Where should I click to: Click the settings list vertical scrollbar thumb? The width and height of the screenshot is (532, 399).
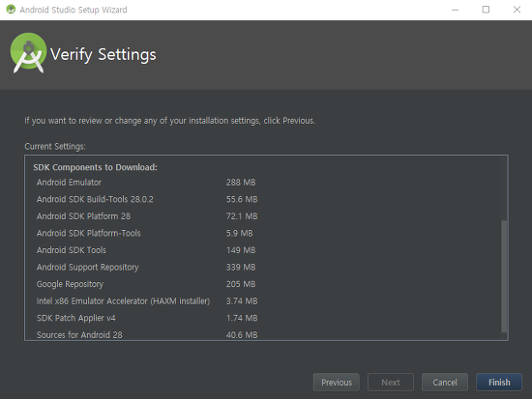[504, 276]
